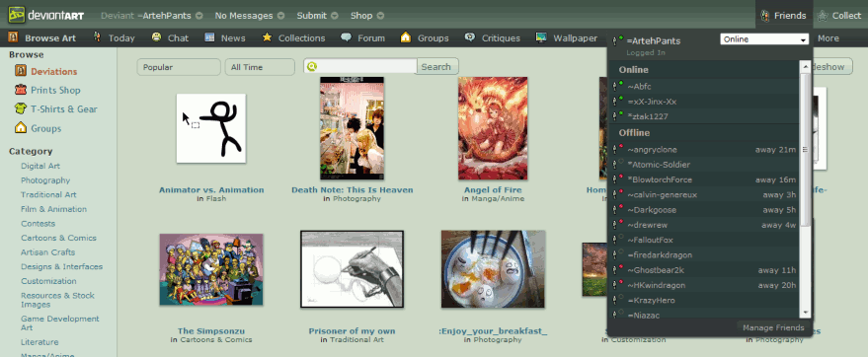Click the Critiques icon
Viewport: 868px width, 357px height.
point(470,37)
